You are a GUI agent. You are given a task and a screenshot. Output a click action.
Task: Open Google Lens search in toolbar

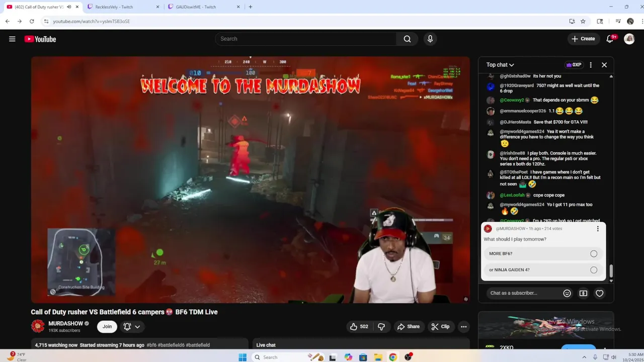point(600,21)
